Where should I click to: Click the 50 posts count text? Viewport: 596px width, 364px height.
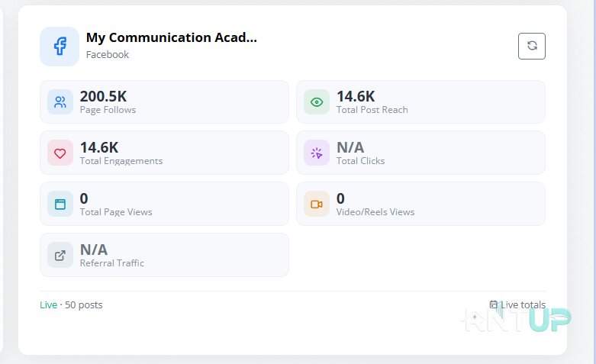pyautogui.click(x=84, y=304)
